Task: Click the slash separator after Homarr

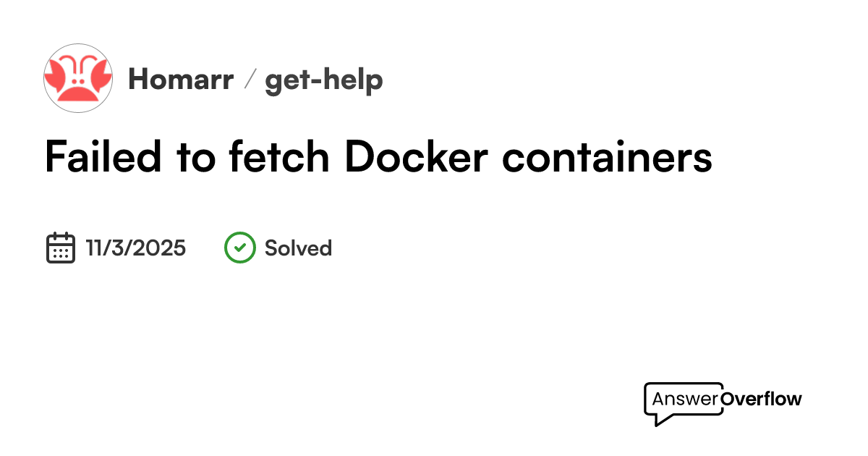Action: (250, 80)
